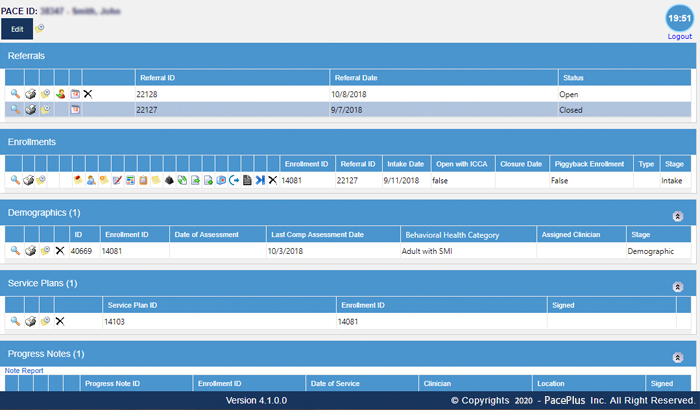Click the magnifier icon for demographic 40669
The width and height of the screenshot is (700, 410).
pos(15,251)
